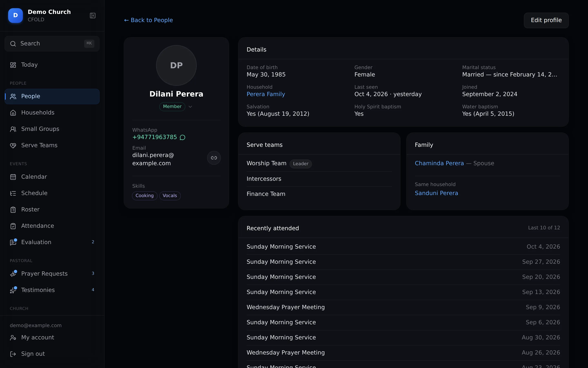Go to Households menu item
The image size is (588, 368).
52,113
